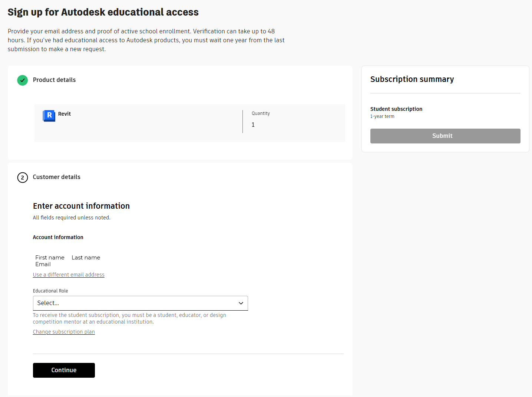
Task: Click the Revit product name
Action: click(65, 114)
